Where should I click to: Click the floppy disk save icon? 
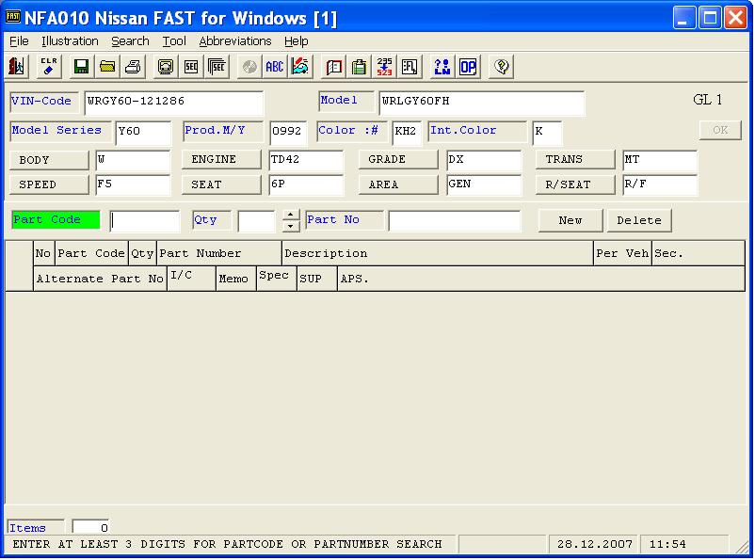[x=81, y=67]
